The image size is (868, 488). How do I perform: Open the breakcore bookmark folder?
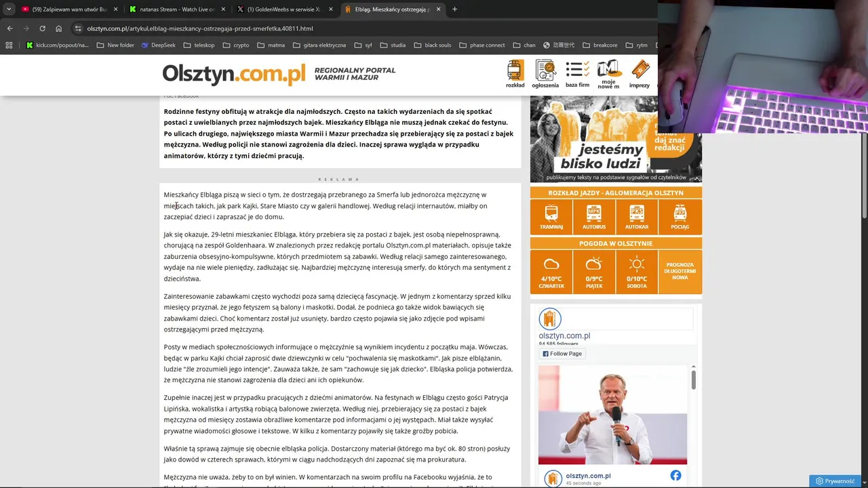point(600,45)
